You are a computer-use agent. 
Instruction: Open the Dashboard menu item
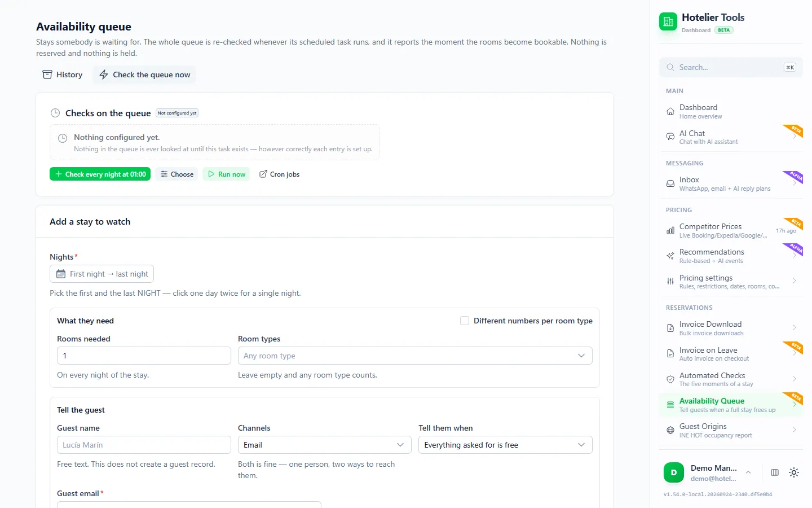(731, 112)
